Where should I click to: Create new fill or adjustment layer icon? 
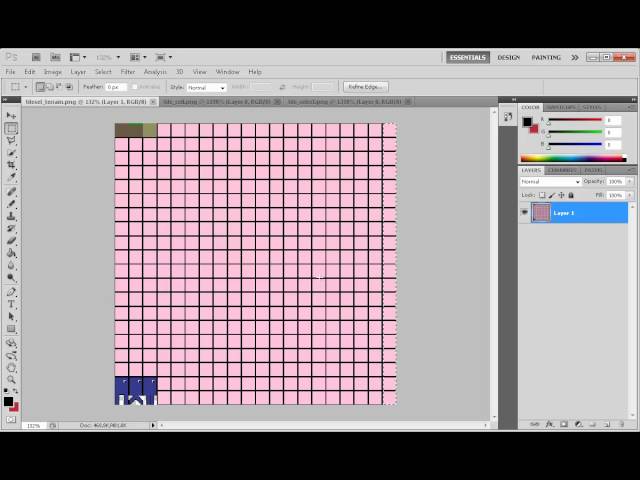pyautogui.click(x=578, y=424)
